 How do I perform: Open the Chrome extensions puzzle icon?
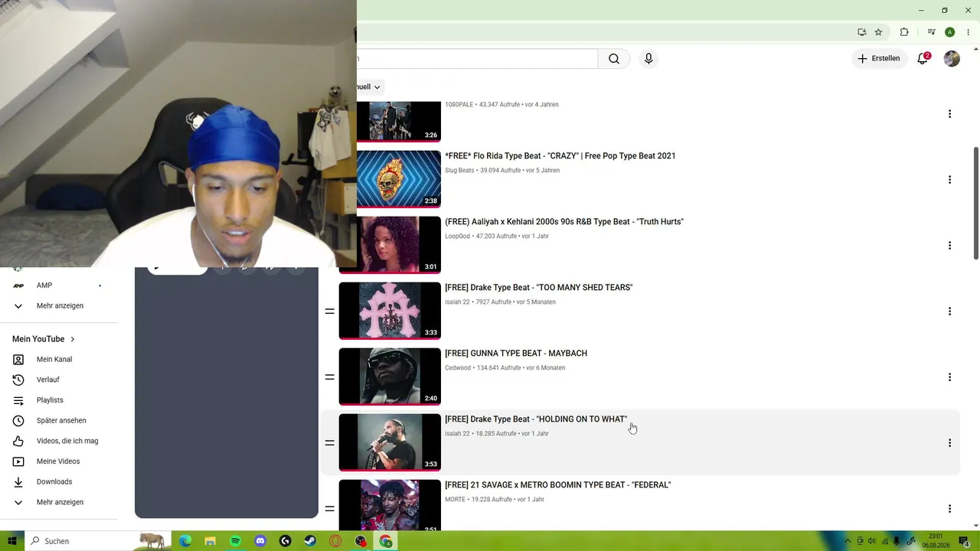[x=904, y=32]
